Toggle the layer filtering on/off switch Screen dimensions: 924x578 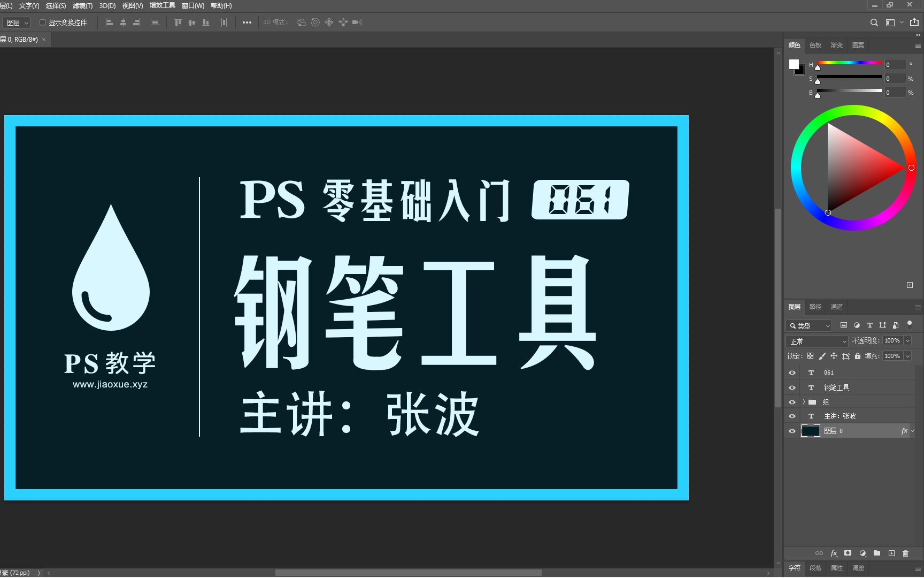(x=910, y=324)
